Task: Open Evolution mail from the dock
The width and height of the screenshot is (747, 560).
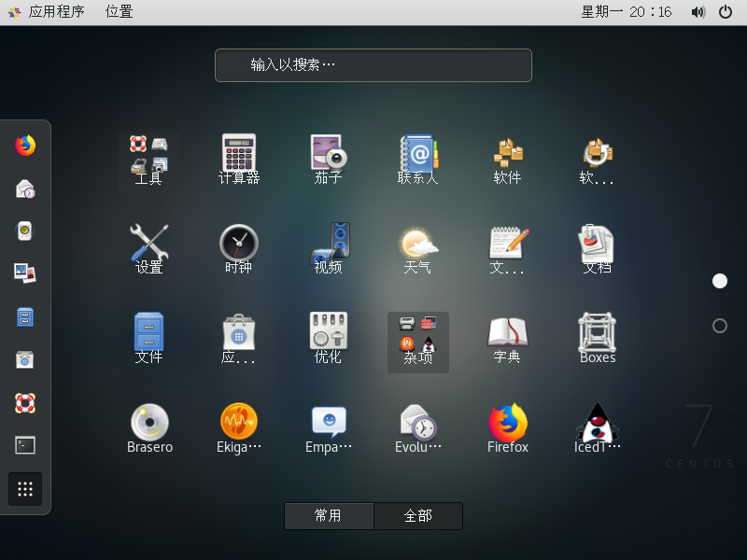Action: pyautogui.click(x=25, y=189)
